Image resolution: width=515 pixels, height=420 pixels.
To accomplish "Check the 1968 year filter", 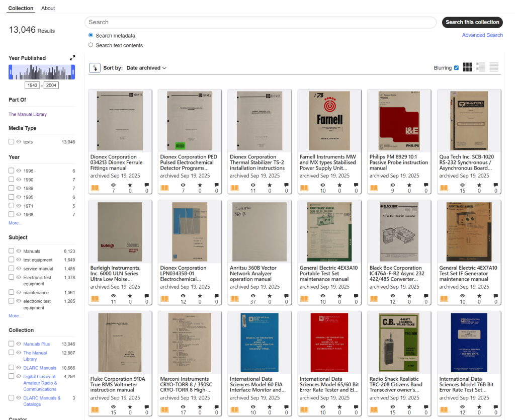I will 12,214.
